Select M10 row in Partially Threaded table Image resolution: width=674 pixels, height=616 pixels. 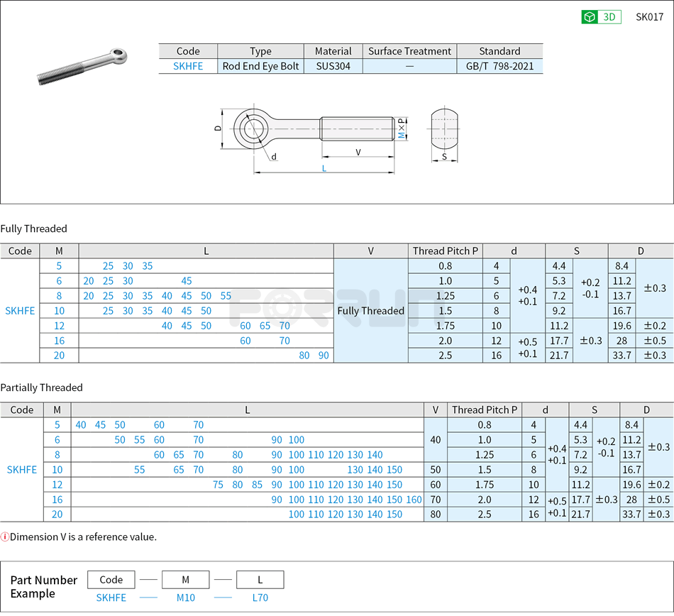tap(57, 470)
